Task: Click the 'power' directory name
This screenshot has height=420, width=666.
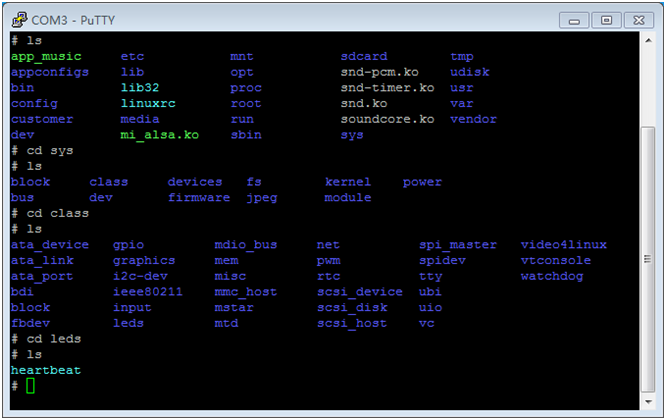Action: (422, 182)
